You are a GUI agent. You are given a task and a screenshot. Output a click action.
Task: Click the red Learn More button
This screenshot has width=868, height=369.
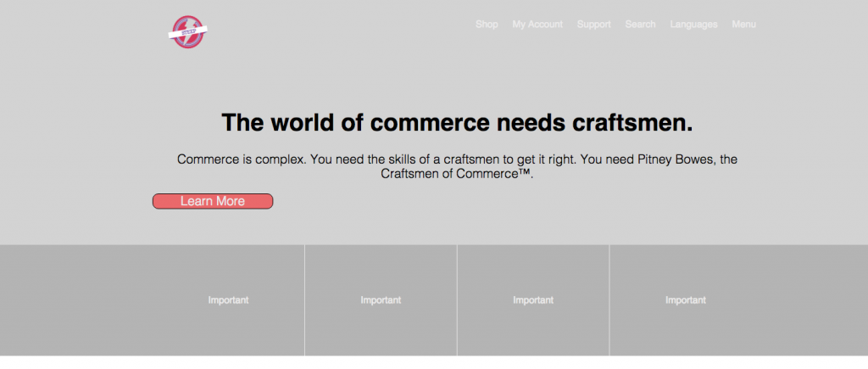coord(213,201)
